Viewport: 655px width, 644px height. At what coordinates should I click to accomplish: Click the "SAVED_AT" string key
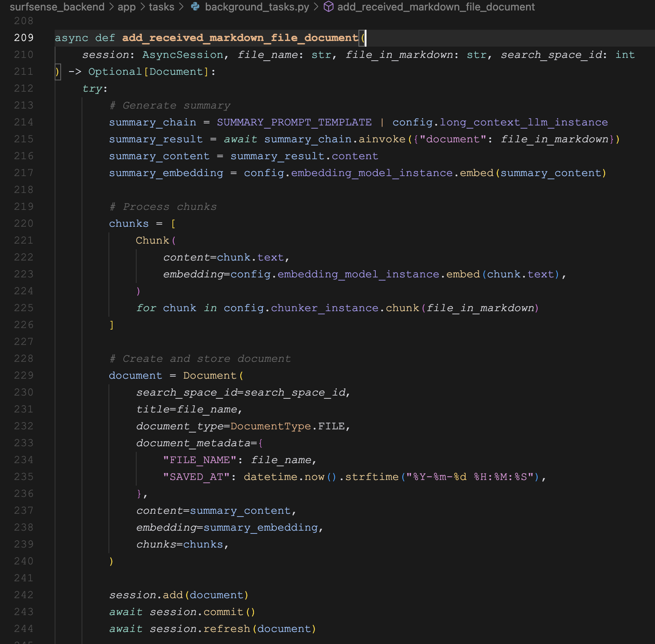pos(196,477)
